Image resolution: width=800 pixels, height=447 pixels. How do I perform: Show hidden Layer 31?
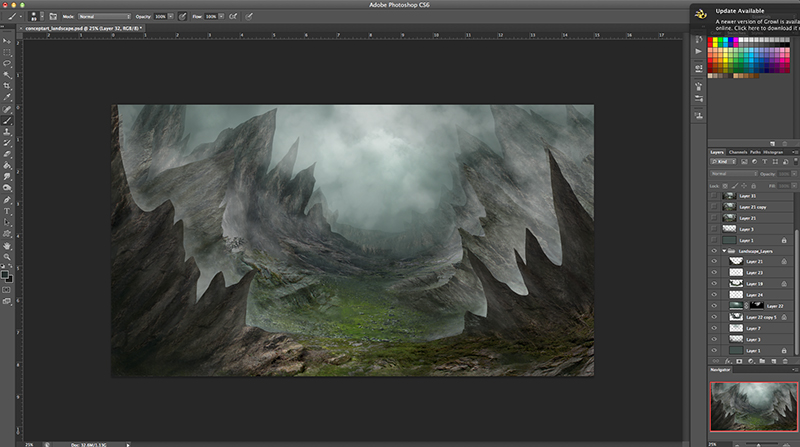(x=714, y=196)
